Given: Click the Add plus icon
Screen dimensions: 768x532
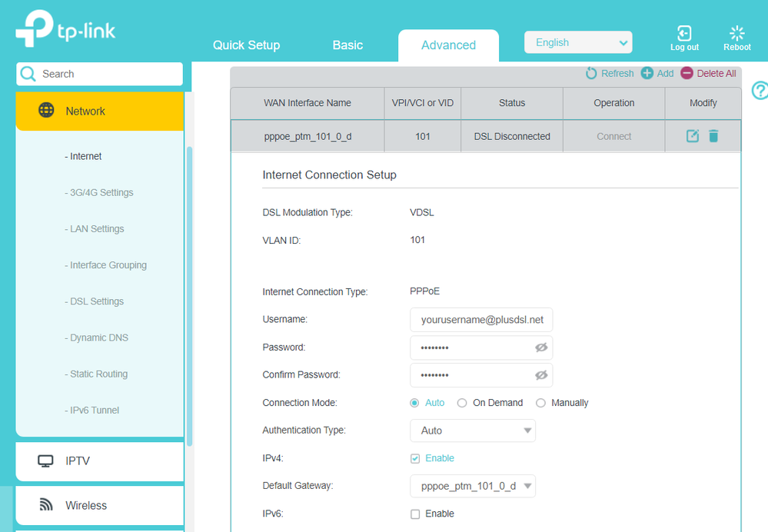Looking at the screenshot, I should (647, 73).
